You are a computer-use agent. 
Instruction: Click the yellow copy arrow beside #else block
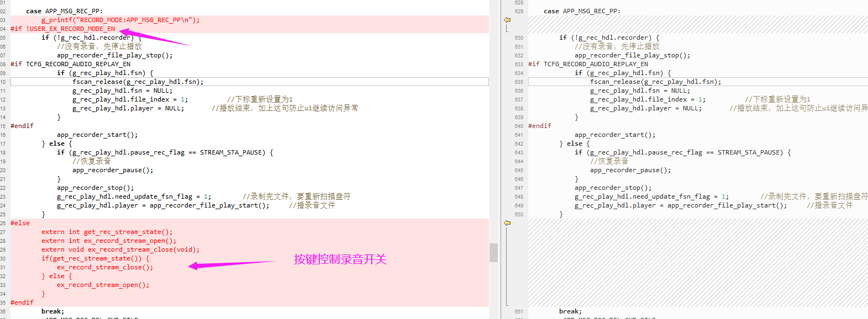point(507,223)
